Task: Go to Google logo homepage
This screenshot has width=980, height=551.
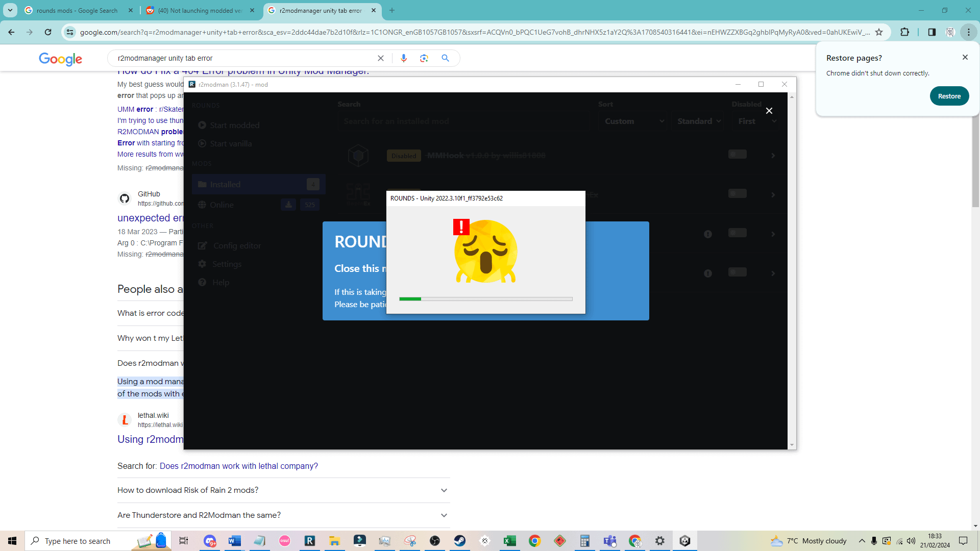Action: click(60, 59)
